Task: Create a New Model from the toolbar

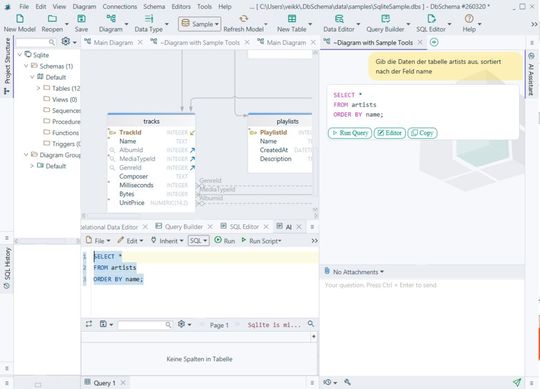Action: pyautogui.click(x=20, y=23)
